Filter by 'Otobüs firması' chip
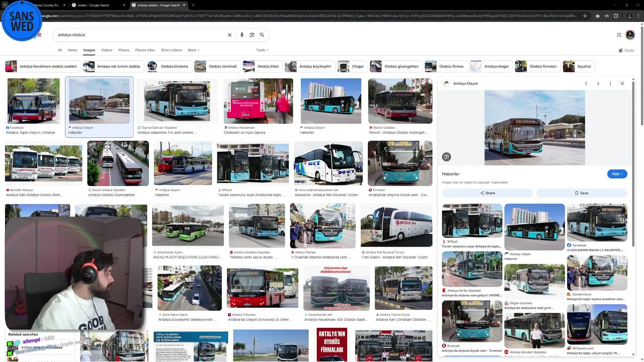 pos(445,66)
